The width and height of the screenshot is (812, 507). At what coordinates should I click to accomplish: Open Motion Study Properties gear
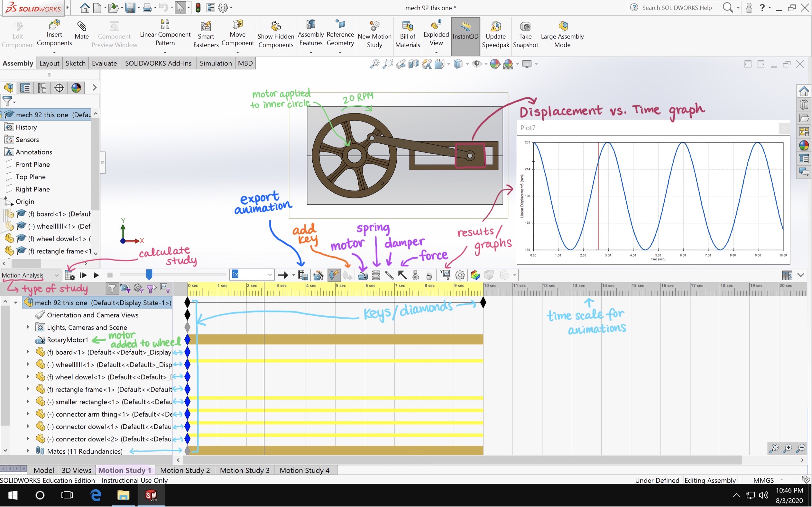pos(460,275)
